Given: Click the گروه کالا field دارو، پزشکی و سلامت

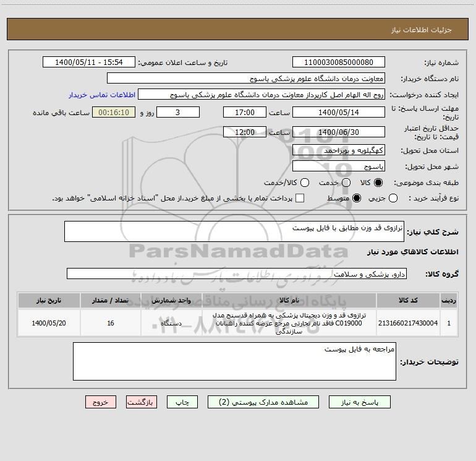Looking at the screenshot, I should pos(237,274).
